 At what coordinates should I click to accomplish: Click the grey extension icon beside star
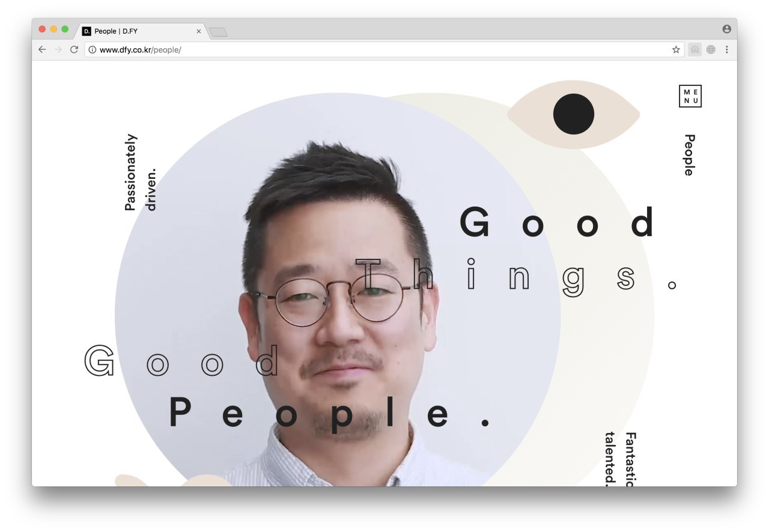tap(695, 50)
